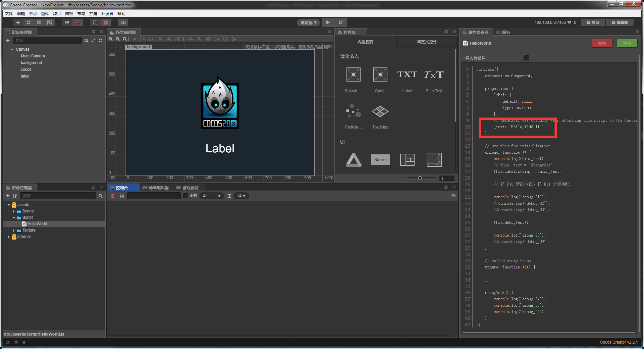Toggle the local/world coordinate button
This screenshot has height=349, width=644.
coord(95,22)
